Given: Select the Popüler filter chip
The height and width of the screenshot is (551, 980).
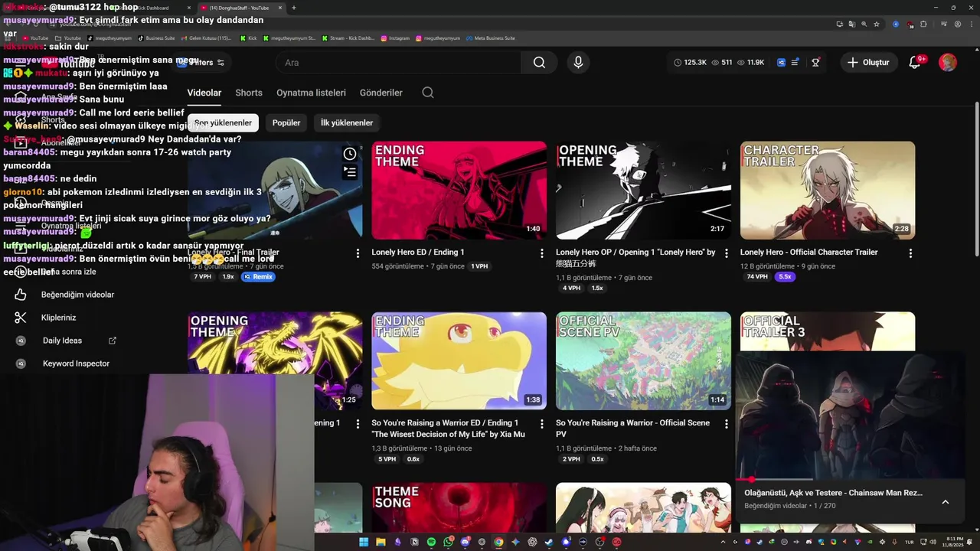Looking at the screenshot, I should (x=286, y=122).
